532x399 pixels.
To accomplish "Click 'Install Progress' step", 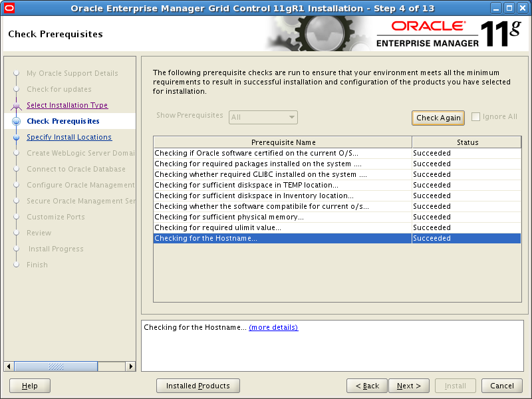I will pyautogui.click(x=56, y=249).
